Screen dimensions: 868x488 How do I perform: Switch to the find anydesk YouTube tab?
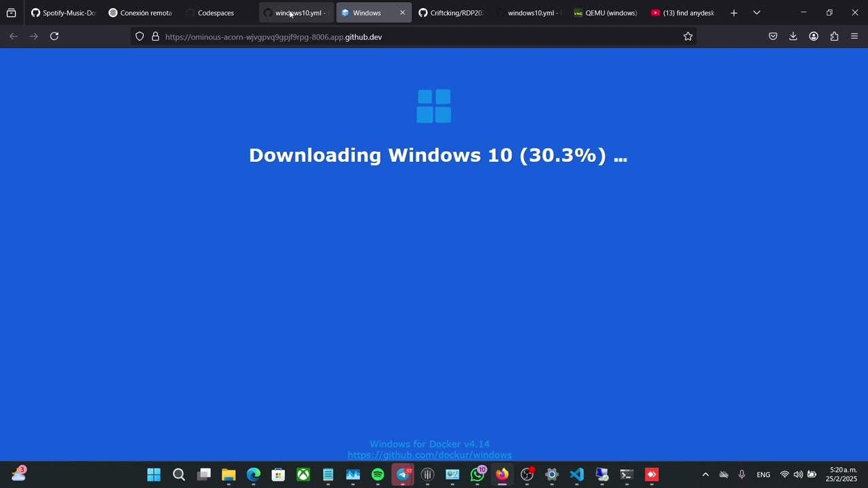coord(683,13)
